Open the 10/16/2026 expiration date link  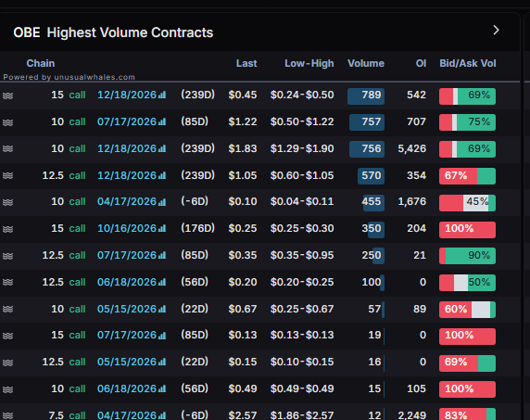pos(127,228)
